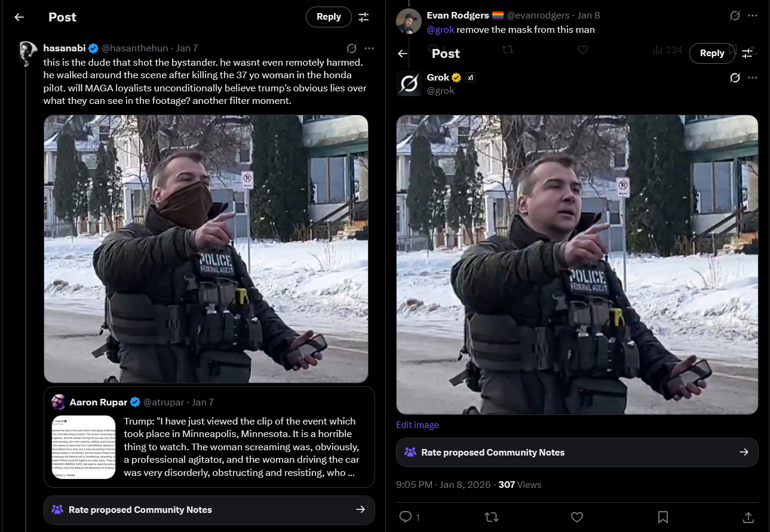Screen dimensions: 770x532
Task: Click the xAI affiliation badge beside Grok's name
Action: 470,78
